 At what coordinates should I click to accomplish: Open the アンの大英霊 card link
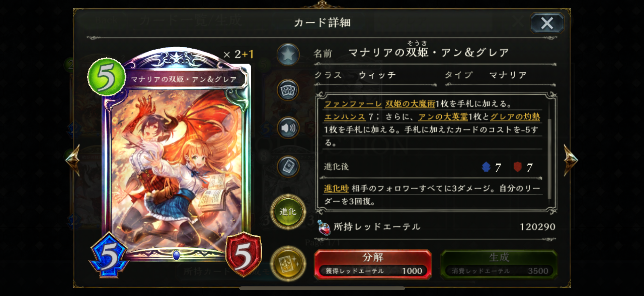tap(443, 117)
